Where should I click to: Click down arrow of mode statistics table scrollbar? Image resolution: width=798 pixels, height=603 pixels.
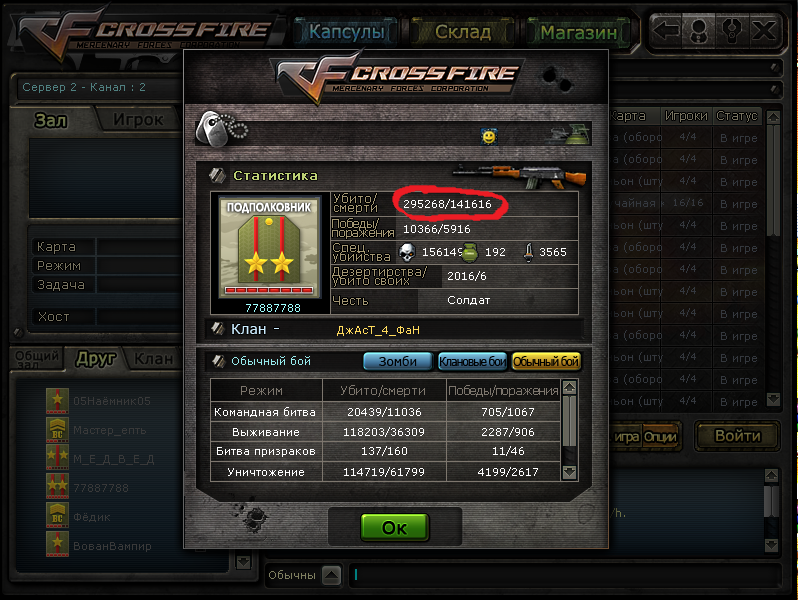tap(569, 472)
